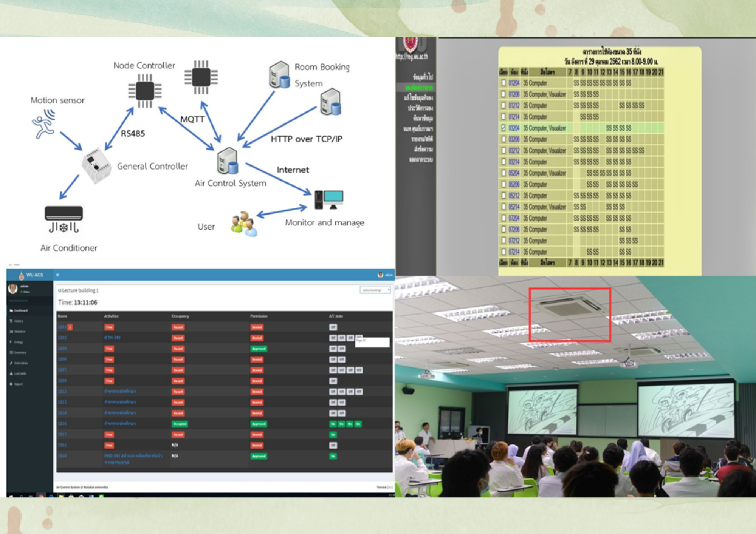Click the MTH-340 activity link
Screen dimensions: 756x534
(x=112, y=338)
